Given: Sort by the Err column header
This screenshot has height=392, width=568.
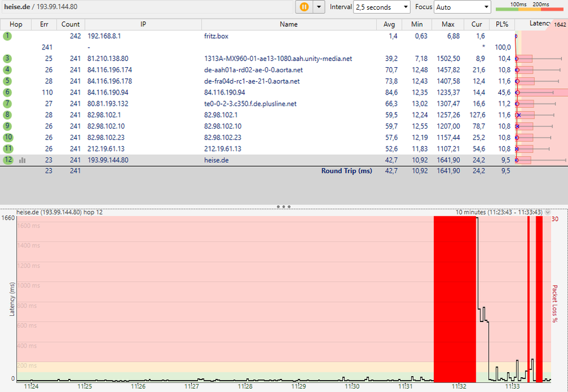Looking at the screenshot, I should [x=44, y=24].
